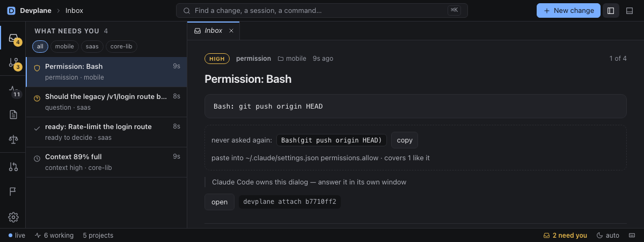Toggle the side panel layout button
The width and height of the screenshot is (644, 242).
click(x=611, y=11)
